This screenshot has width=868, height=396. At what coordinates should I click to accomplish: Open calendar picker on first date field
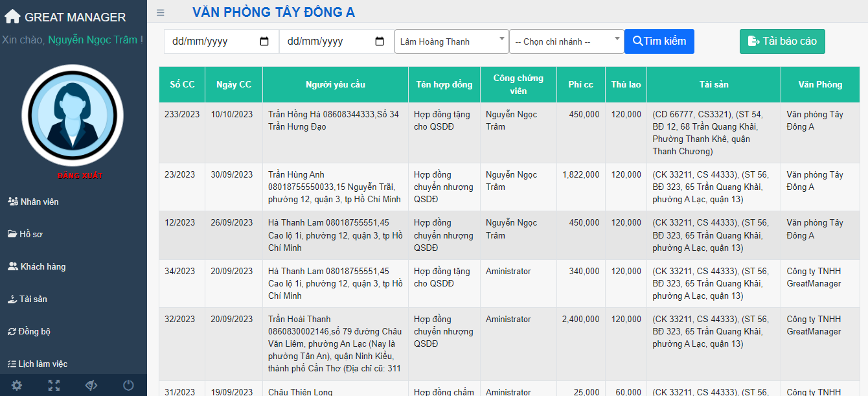tap(264, 41)
